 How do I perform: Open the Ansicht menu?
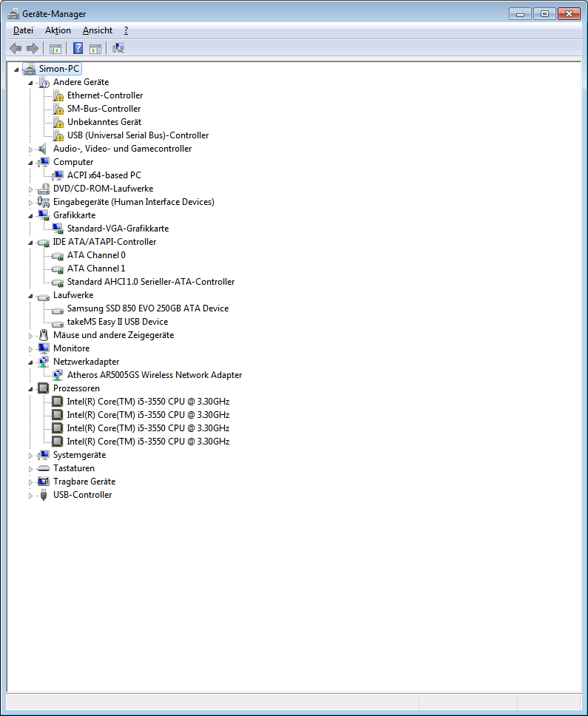97,30
